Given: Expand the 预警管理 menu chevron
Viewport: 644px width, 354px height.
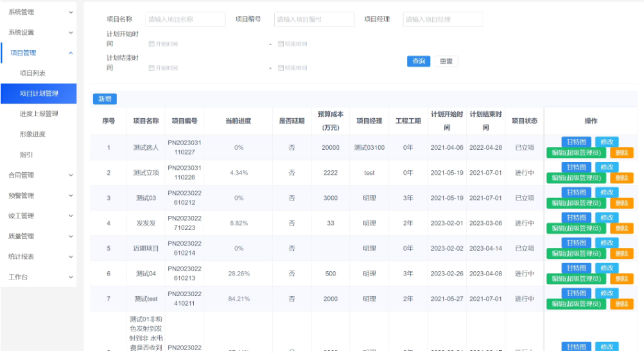Looking at the screenshot, I should pyautogui.click(x=71, y=196).
